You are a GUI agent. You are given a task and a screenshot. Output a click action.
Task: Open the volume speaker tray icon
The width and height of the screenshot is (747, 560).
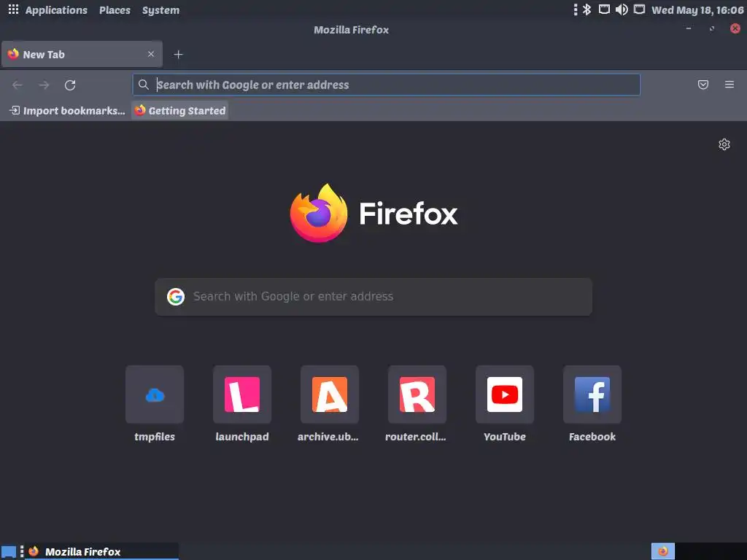tap(622, 9)
